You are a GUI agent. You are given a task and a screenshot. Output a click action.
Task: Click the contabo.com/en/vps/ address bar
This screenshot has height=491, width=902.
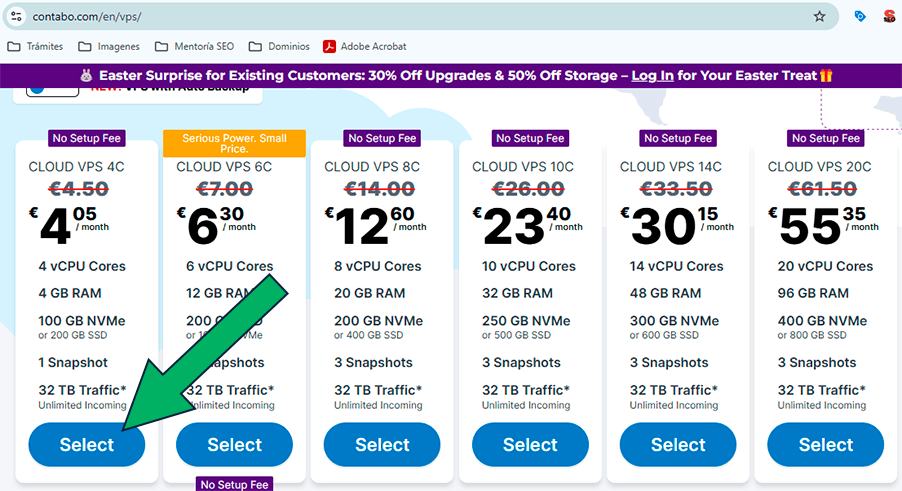click(x=400, y=16)
